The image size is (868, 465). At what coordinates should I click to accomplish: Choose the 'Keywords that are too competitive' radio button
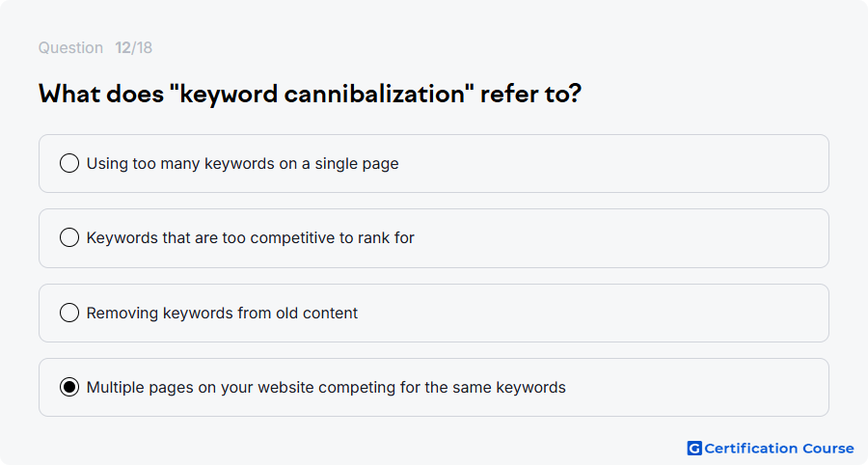point(69,237)
